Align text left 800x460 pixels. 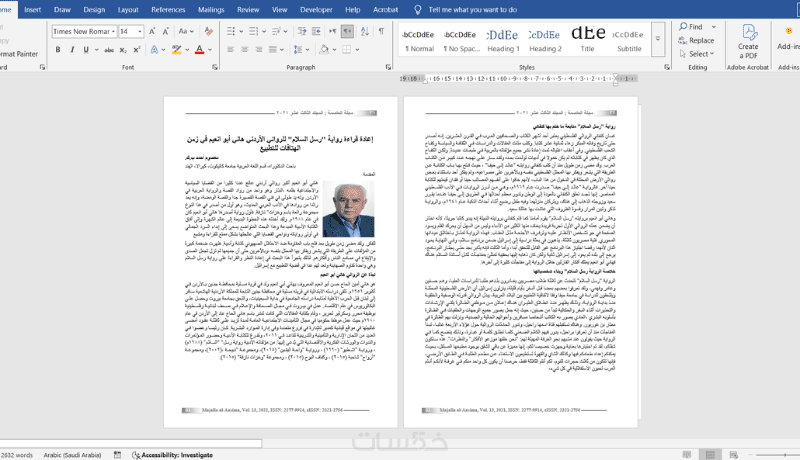231,49
